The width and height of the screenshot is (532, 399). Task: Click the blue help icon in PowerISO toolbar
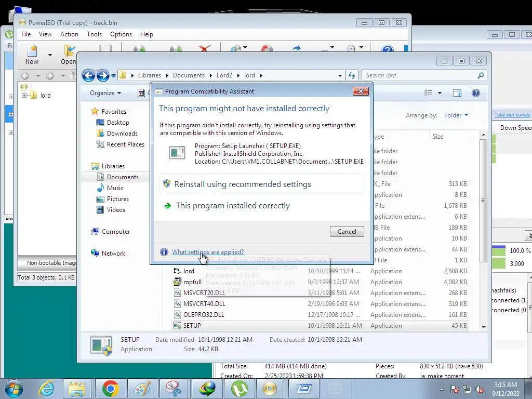click(388, 49)
